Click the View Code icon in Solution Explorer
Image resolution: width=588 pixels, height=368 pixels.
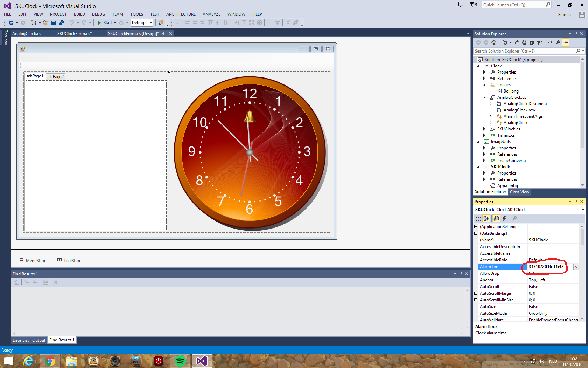(550, 42)
